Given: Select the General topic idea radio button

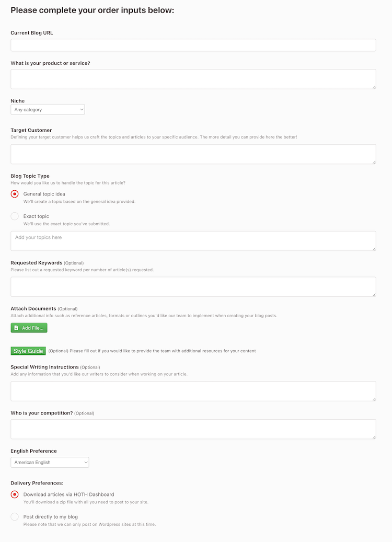Looking at the screenshot, I should (15, 194).
